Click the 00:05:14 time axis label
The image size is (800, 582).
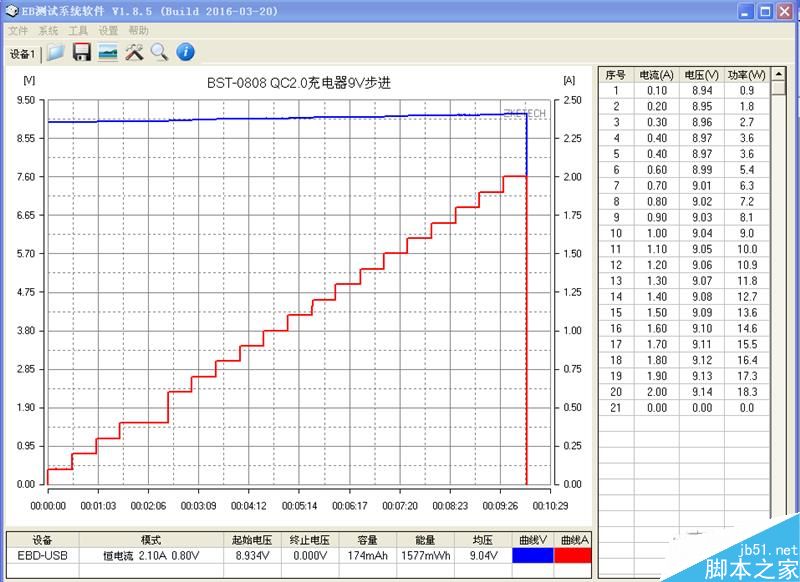(x=299, y=505)
